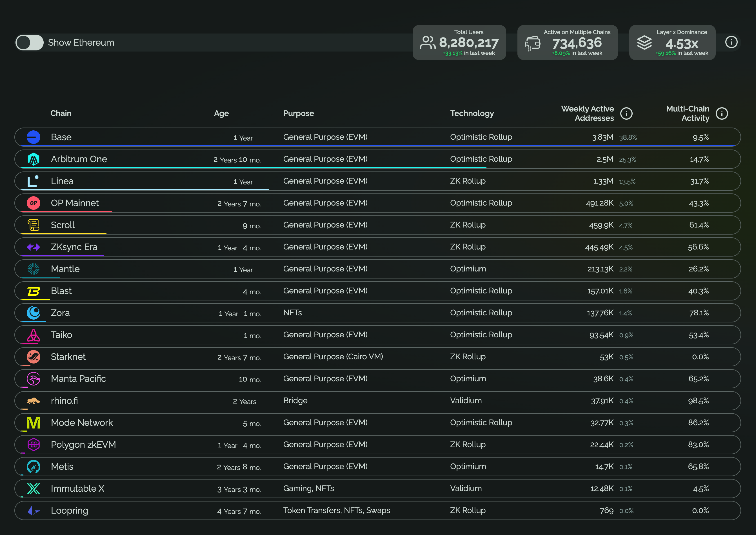Click rhino.fi multi-chain activity 98.5%
The width and height of the screenshot is (756, 535).
click(698, 401)
